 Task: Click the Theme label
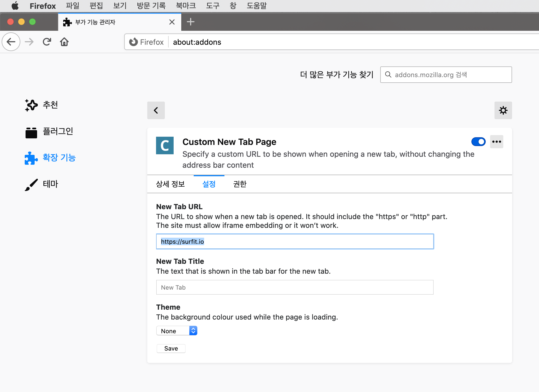[x=168, y=307]
